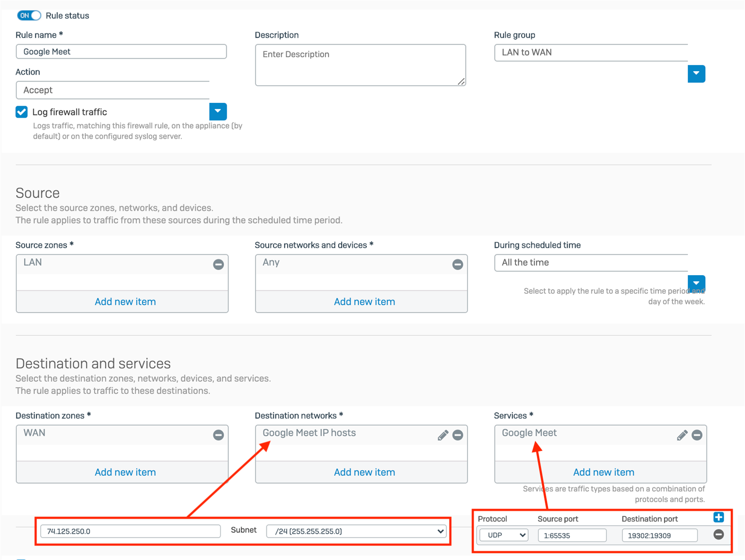
Task: Remove the UDP port row minus icon
Action: 718,534
